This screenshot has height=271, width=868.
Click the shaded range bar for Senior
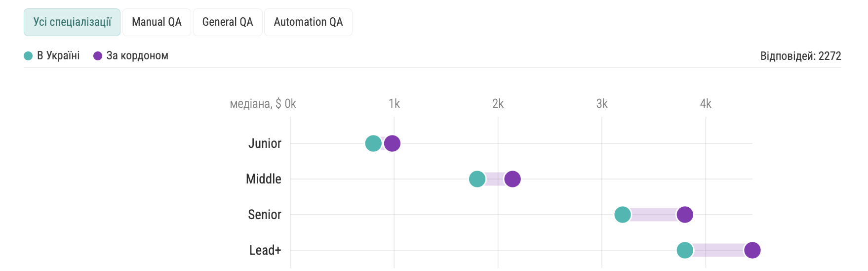654,215
